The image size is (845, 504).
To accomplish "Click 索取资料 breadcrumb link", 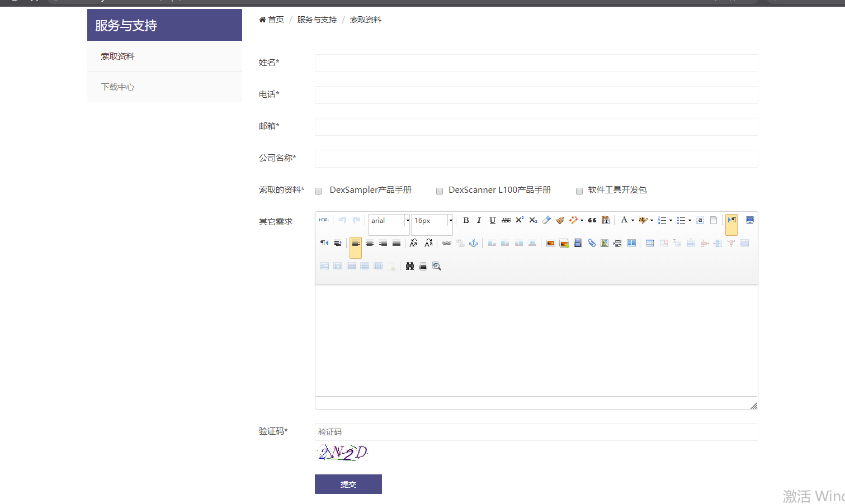I will [x=366, y=20].
